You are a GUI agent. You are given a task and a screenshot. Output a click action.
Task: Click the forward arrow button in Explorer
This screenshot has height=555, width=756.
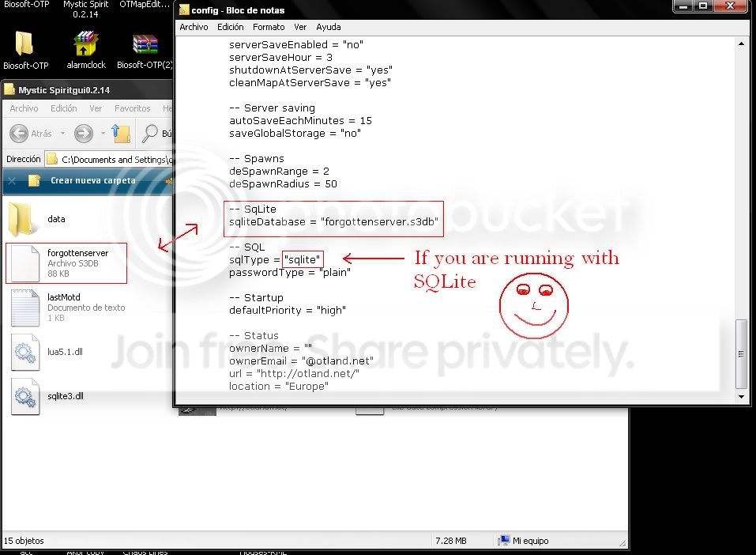(84, 133)
